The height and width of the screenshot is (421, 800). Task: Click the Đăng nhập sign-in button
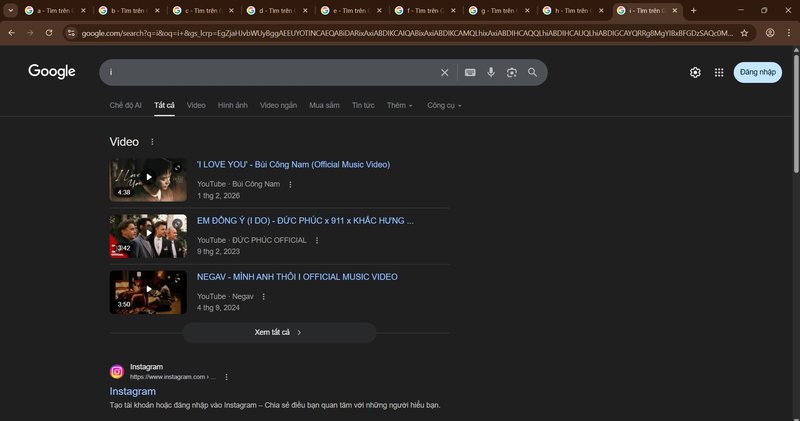758,72
